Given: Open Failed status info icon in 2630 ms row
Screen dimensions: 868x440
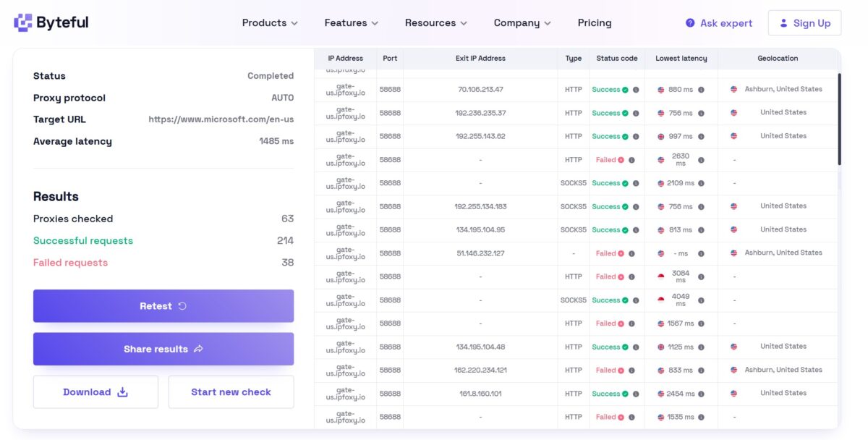Looking at the screenshot, I should click(x=631, y=160).
